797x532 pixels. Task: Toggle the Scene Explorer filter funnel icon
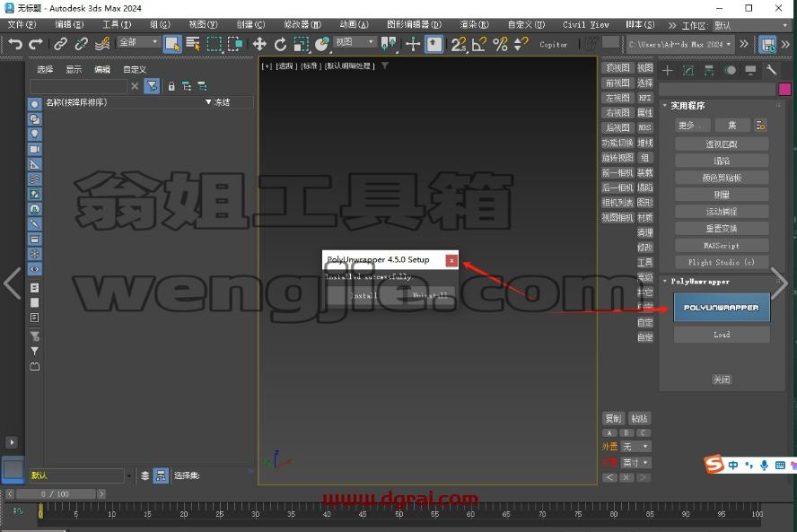pyautogui.click(x=152, y=86)
